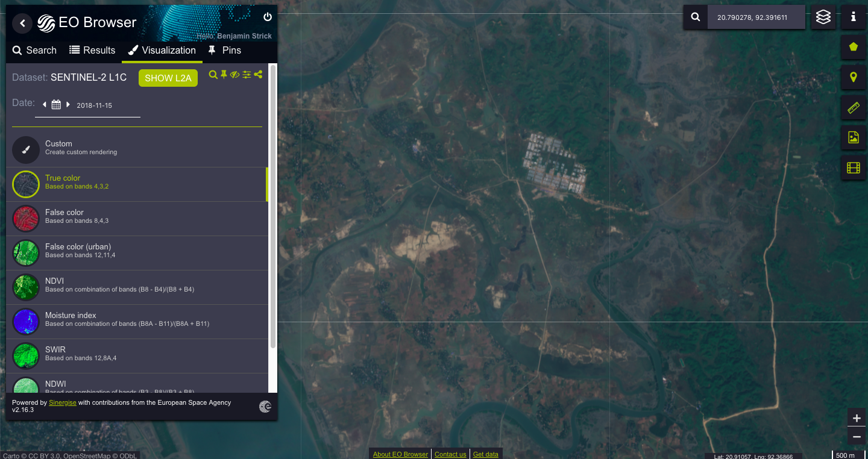The image size is (868, 459).
Task: Select the measure ruler tool
Action: (x=854, y=108)
